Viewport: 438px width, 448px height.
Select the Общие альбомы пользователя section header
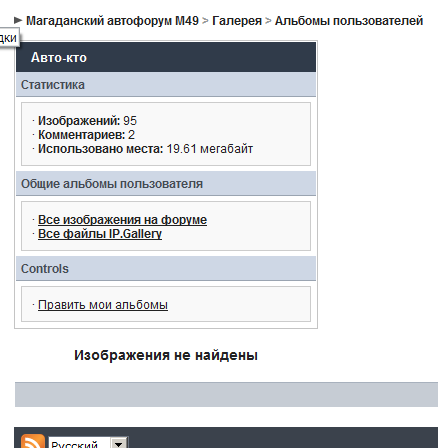166,184
